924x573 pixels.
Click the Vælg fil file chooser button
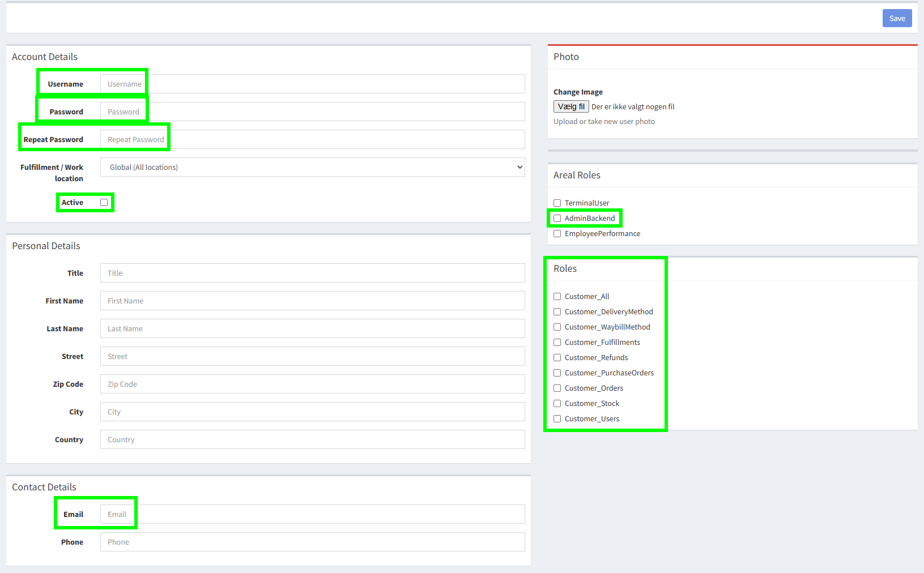pyautogui.click(x=571, y=106)
